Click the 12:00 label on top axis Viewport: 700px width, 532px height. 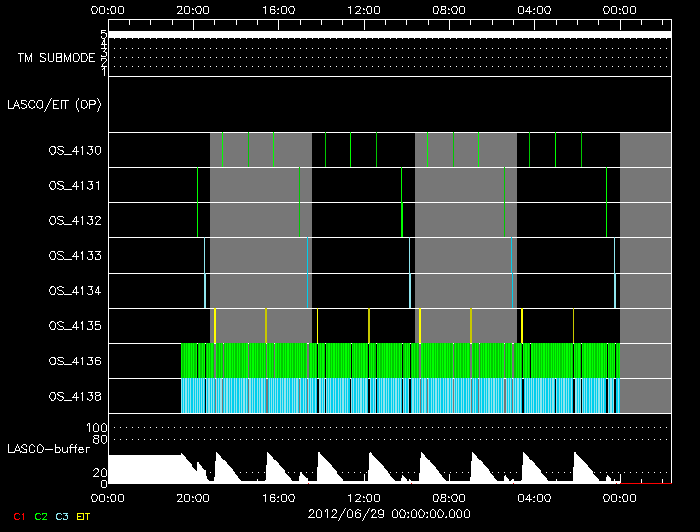pyautogui.click(x=363, y=10)
